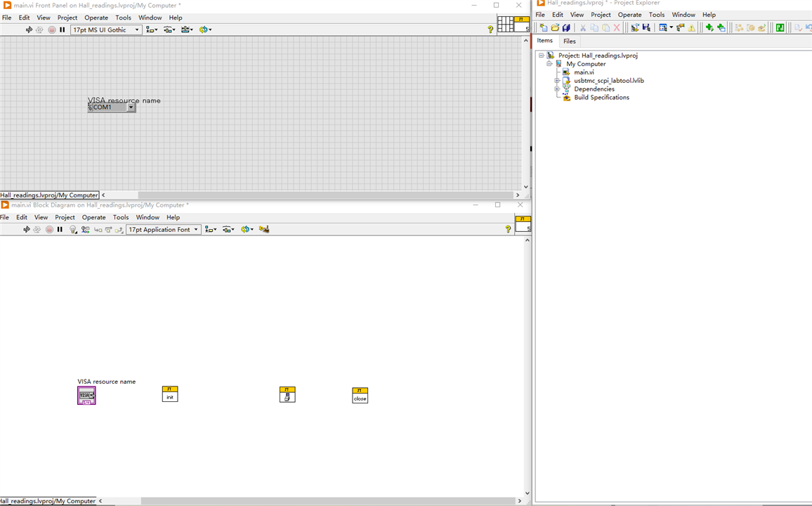Open the 17pt Application Font dropdown
812x506 pixels.
pos(163,229)
